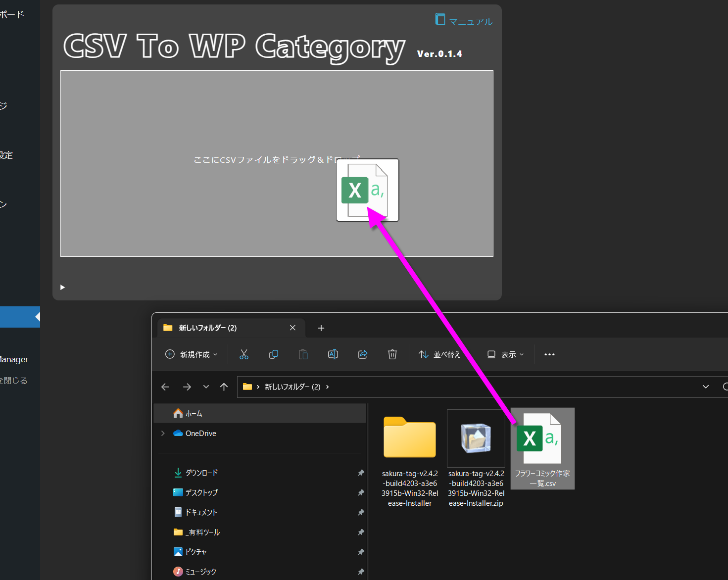Go up one folder level with up arrow

click(224, 387)
